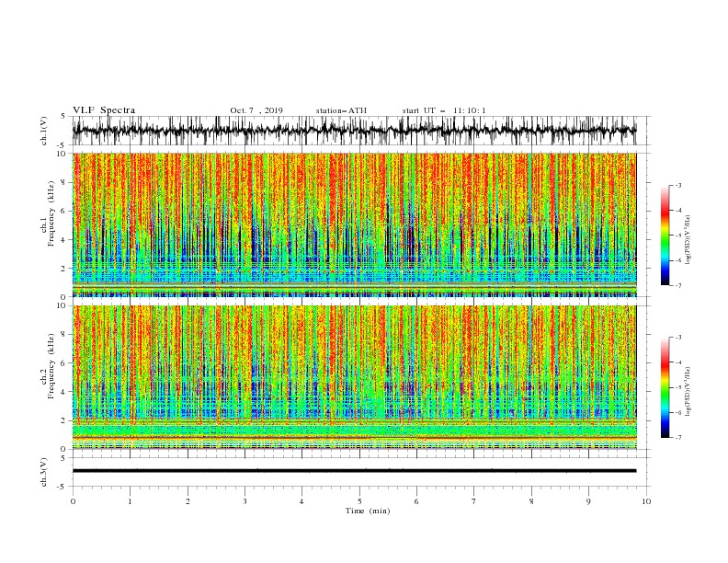The width and height of the screenshot is (728, 563).
Task: Click the '-7' label on ch.1 colorbar
Action: [678, 285]
